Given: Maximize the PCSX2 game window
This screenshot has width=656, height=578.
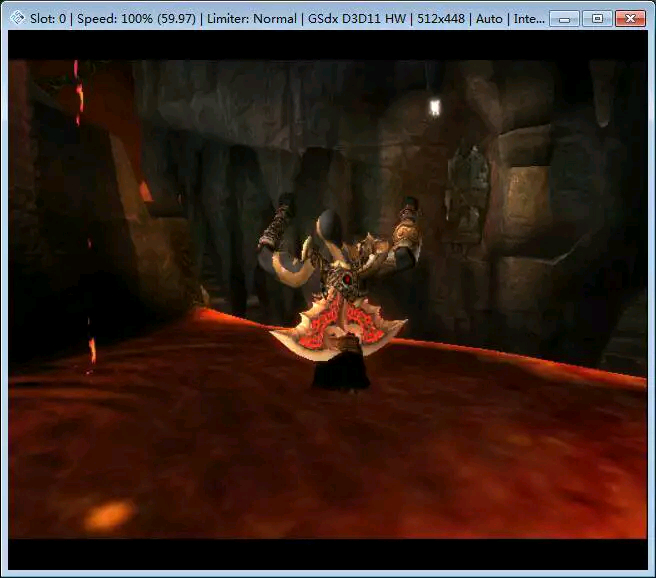Looking at the screenshot, I should pyautogui.click(x=597, y=18).
